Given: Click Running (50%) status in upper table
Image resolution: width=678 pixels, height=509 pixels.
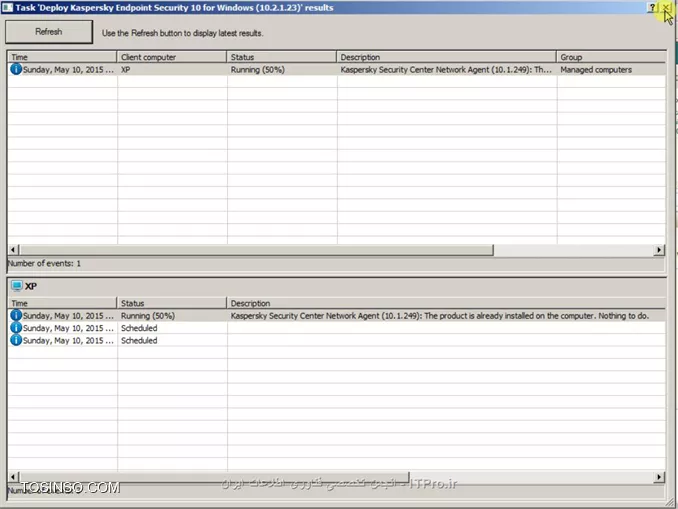Looking at the screenshot, I should (258, 70).
